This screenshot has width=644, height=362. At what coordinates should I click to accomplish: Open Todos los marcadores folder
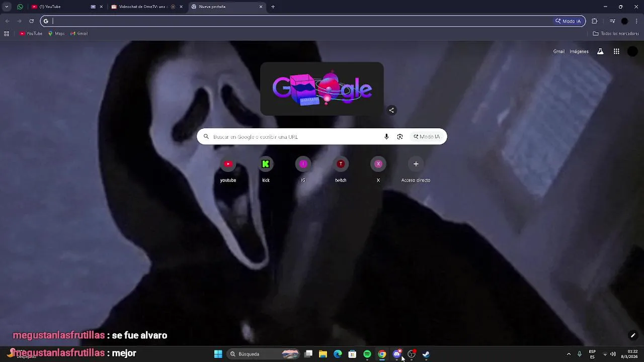click(616, 34)
